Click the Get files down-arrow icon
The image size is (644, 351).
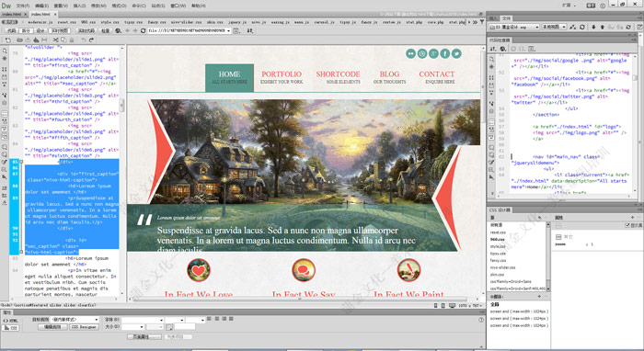coord(593,27)
